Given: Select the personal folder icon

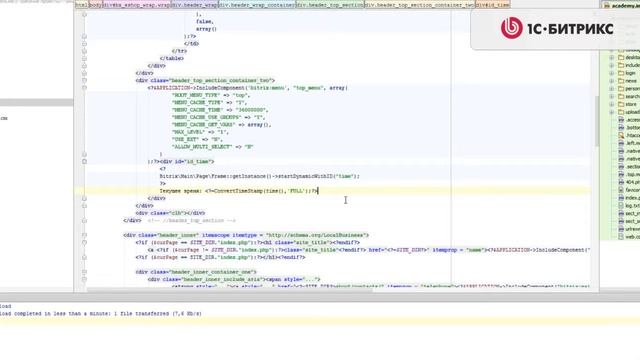Looking at the screenshot, I should [621, 89].
